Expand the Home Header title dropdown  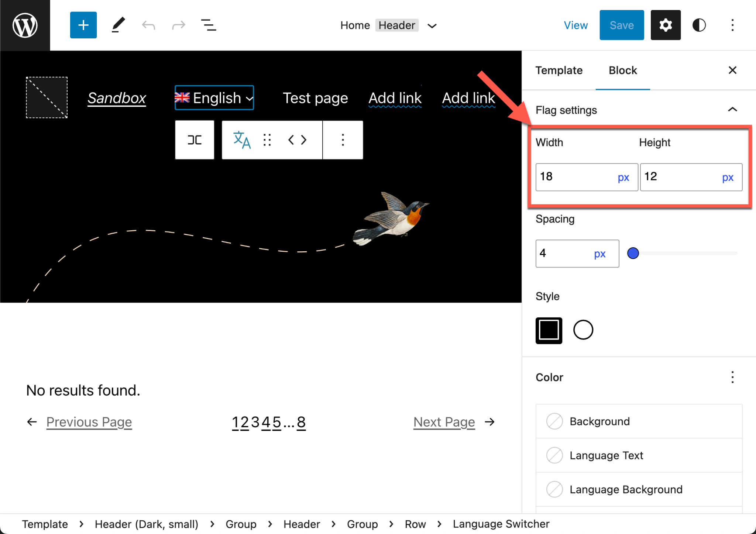click(432, 25)
